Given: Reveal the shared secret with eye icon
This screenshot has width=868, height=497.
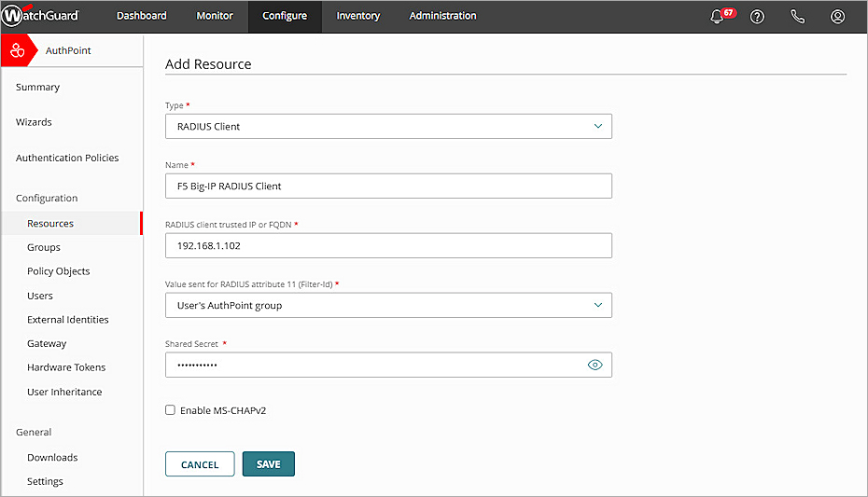Looking at the screenshot, I should (595, 365).
